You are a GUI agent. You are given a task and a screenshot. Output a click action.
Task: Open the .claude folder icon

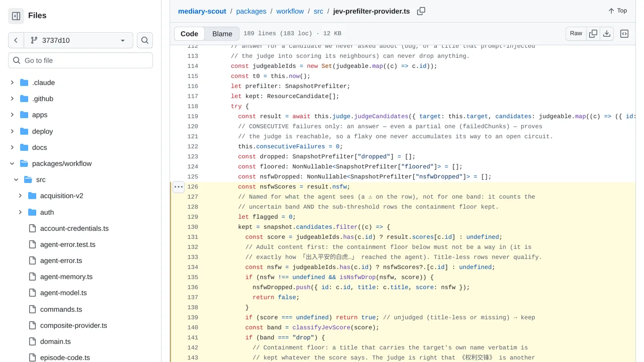point(24,82)
